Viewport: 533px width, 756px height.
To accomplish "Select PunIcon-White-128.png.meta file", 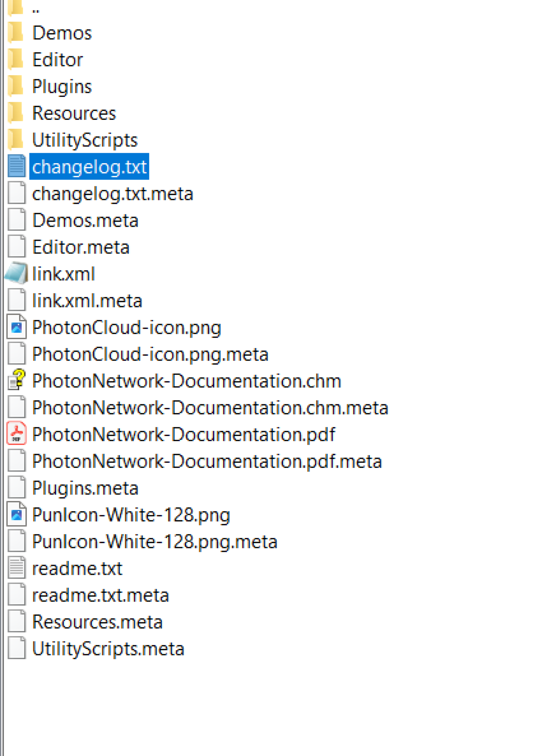I will pos(155,542).
